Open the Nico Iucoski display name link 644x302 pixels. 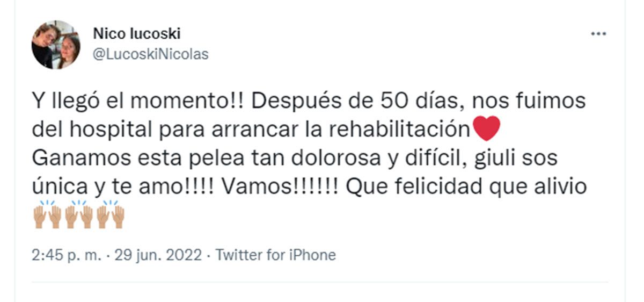tap(137, 34)
